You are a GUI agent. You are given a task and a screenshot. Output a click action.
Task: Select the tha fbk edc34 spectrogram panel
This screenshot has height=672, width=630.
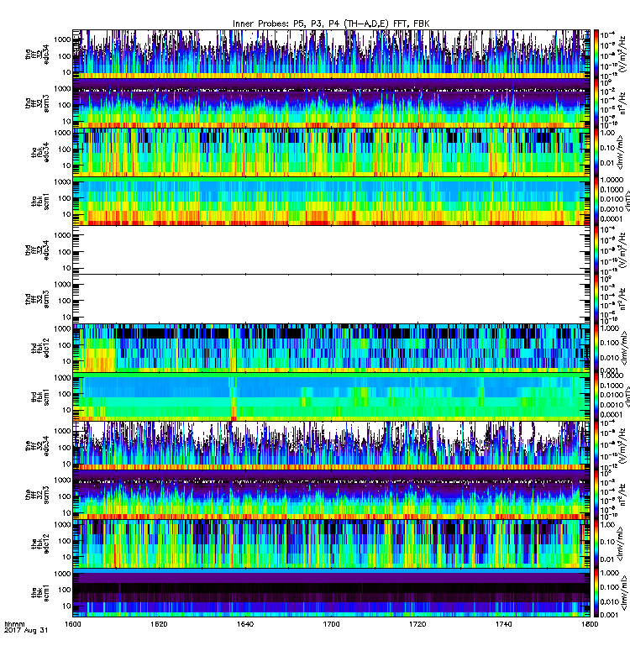[331, 152]
